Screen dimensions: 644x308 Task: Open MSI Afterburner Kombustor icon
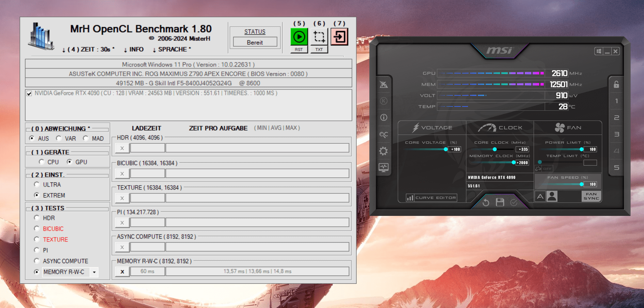click(x=384, y=101)
